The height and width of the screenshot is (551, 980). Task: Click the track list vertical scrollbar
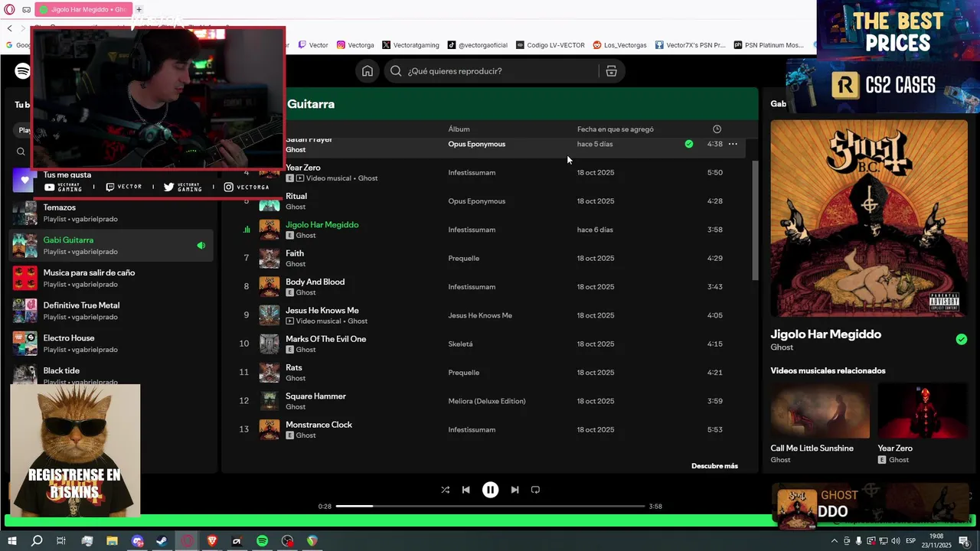click(x=755, y=220)
